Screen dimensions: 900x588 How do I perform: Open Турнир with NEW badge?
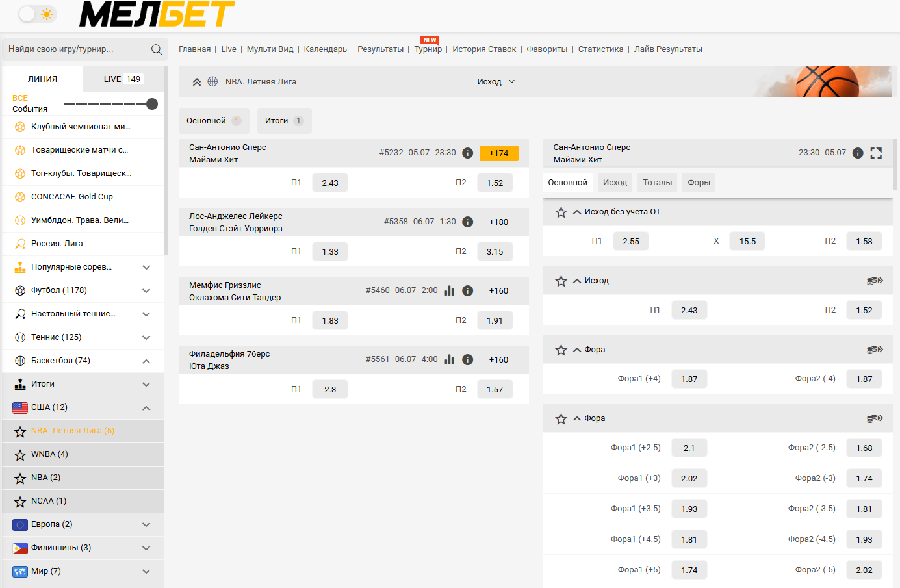tap(428, 49)
